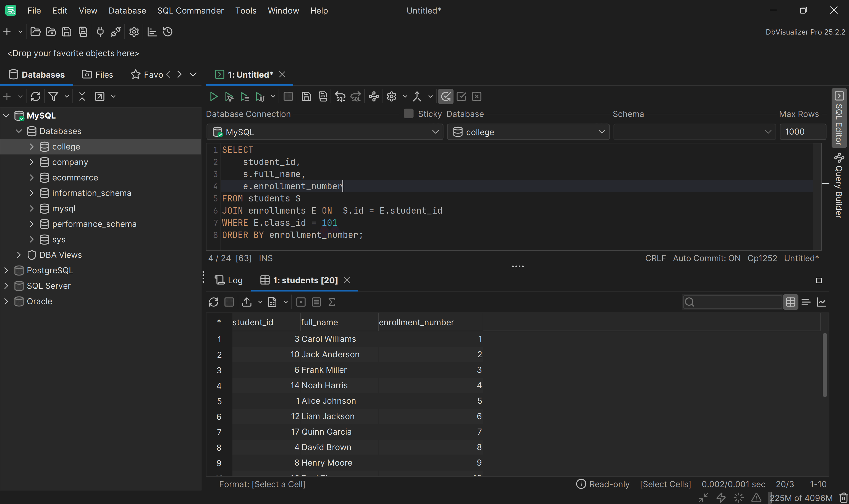Viewport: 849px width, 504px height.
Task: Execute SQL as script (play with lines)
Action: coord(245,97)
